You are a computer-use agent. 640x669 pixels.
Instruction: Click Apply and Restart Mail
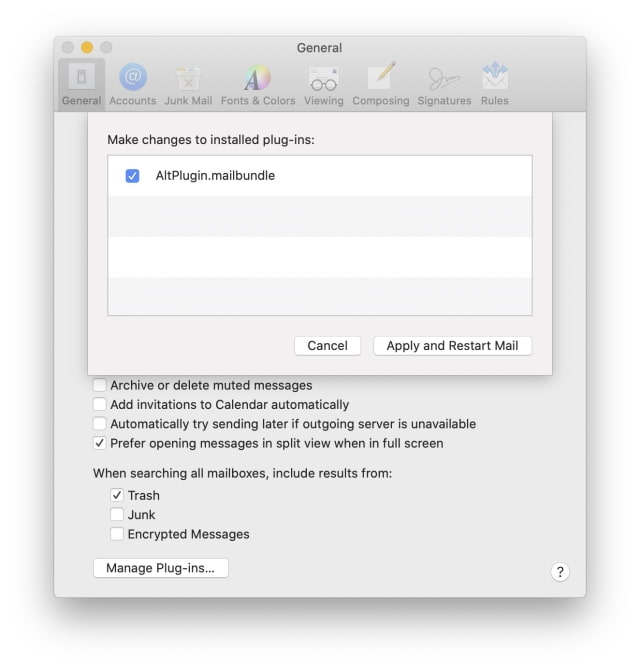[452, 345]
